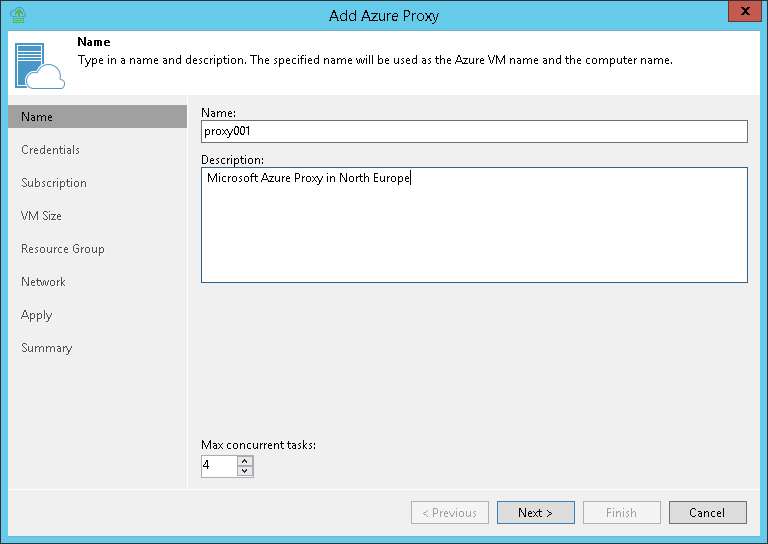This screenshot has width=768, height=544.
Task: Increase max concurrent tasks with up arrow
Action: 245,461
